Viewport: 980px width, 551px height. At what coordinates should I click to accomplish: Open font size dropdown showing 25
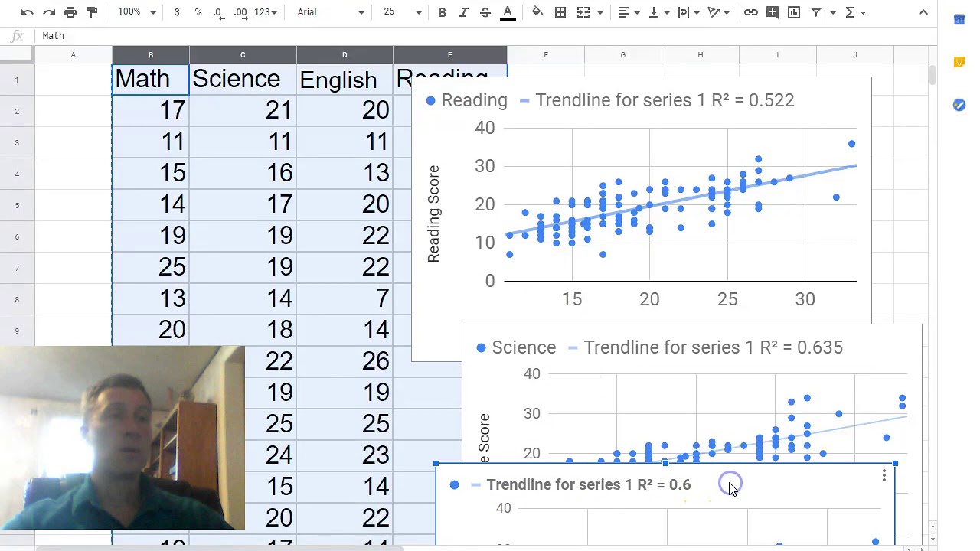click(403, 12)
